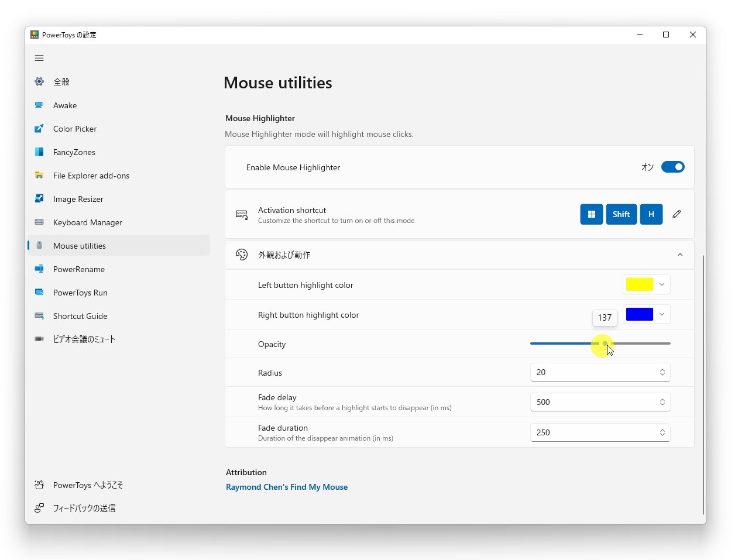Click the Color Picker sidebar icon
Viewport: 738px width, 560px height.
coord(39,129)
